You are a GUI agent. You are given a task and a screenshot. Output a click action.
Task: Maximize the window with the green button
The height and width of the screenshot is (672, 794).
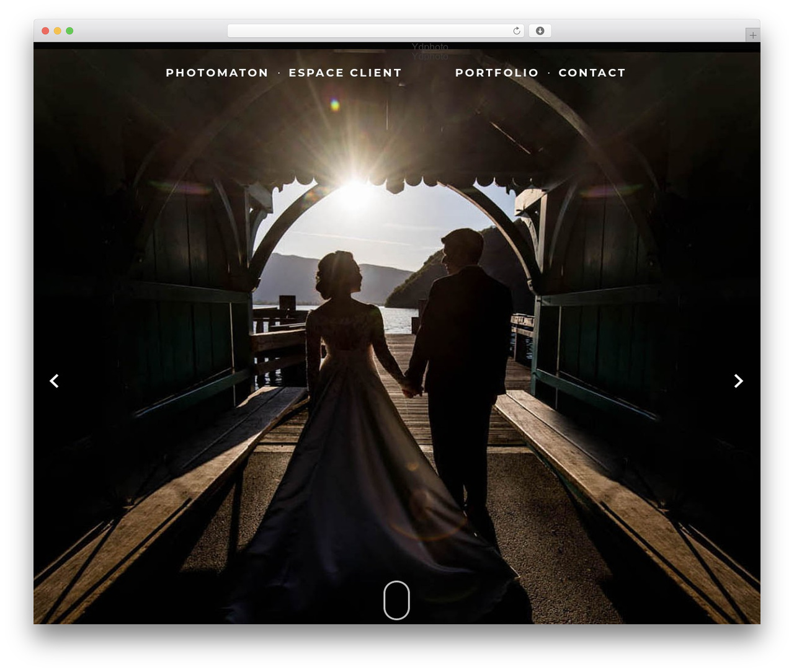coord(69,31)
